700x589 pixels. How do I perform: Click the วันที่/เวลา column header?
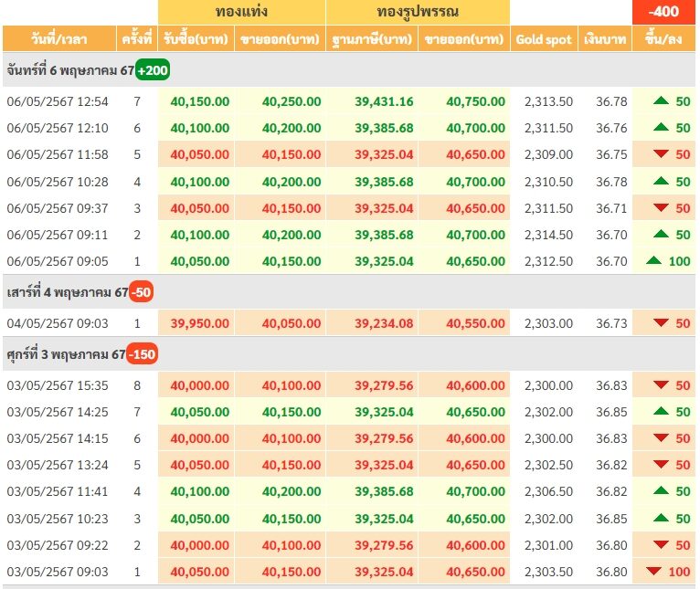point(58,39)
